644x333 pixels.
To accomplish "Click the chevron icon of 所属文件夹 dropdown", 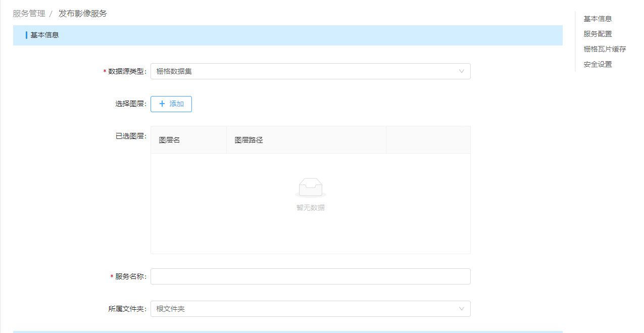I will pyautogui.click(x=461, y=309).
